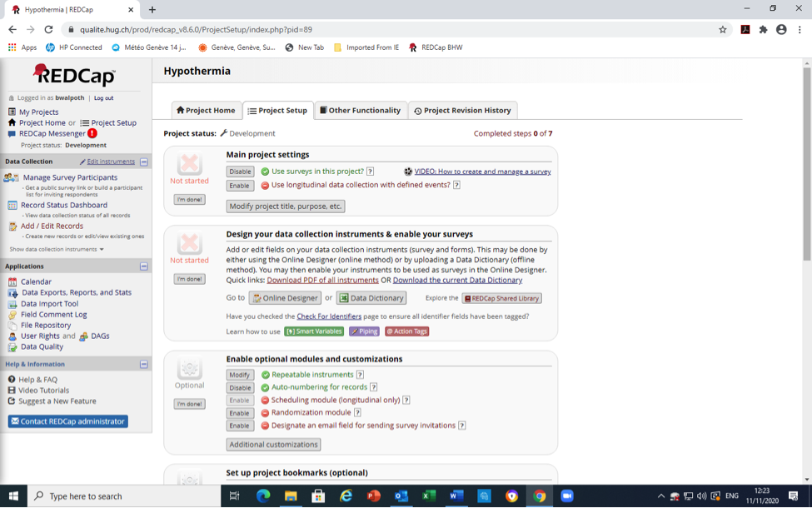This screenshot has width=812, height=508.
Task: Open Data Quality
Action: click(42, 347)
